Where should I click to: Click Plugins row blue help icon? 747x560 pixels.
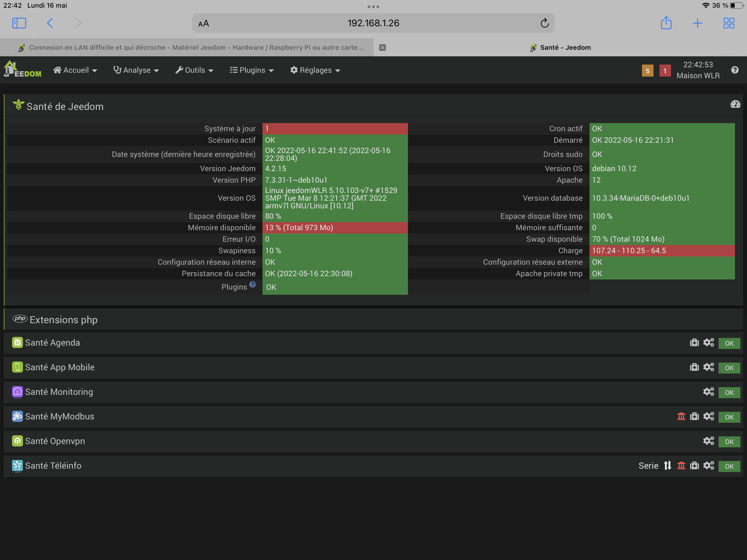click(x=252, y=284)
